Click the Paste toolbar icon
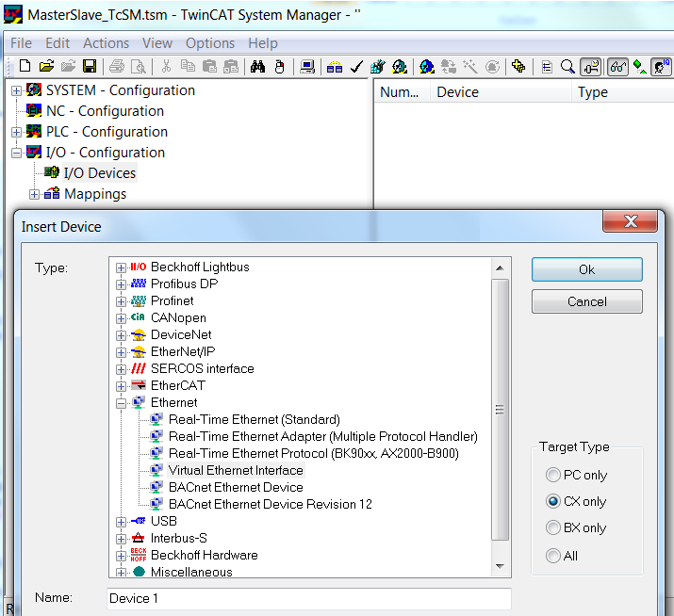Viewport: 674px width, 616px height. click(x=209, y=67)
